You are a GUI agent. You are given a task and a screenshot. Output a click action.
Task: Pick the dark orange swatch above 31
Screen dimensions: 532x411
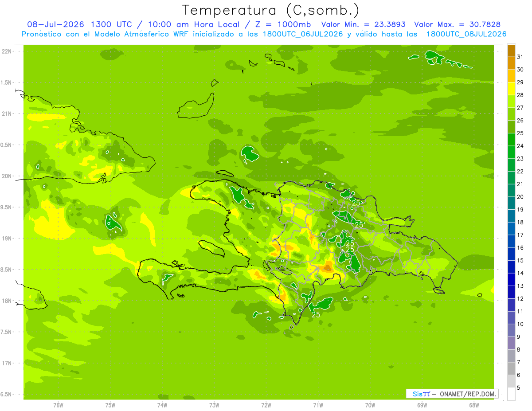(x=511, y=51)
